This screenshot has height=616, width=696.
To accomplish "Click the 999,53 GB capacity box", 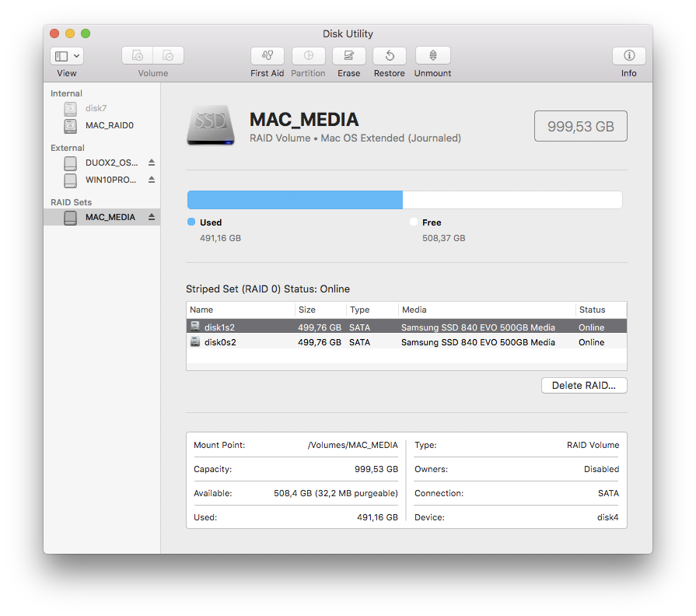I will (x=581, y=126).
